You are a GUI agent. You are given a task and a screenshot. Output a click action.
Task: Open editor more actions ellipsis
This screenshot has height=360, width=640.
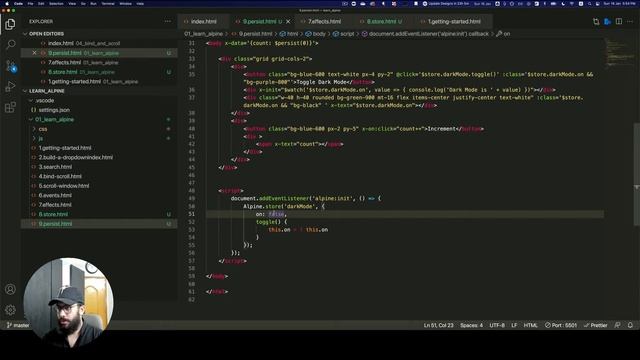[x=630, y=21]
